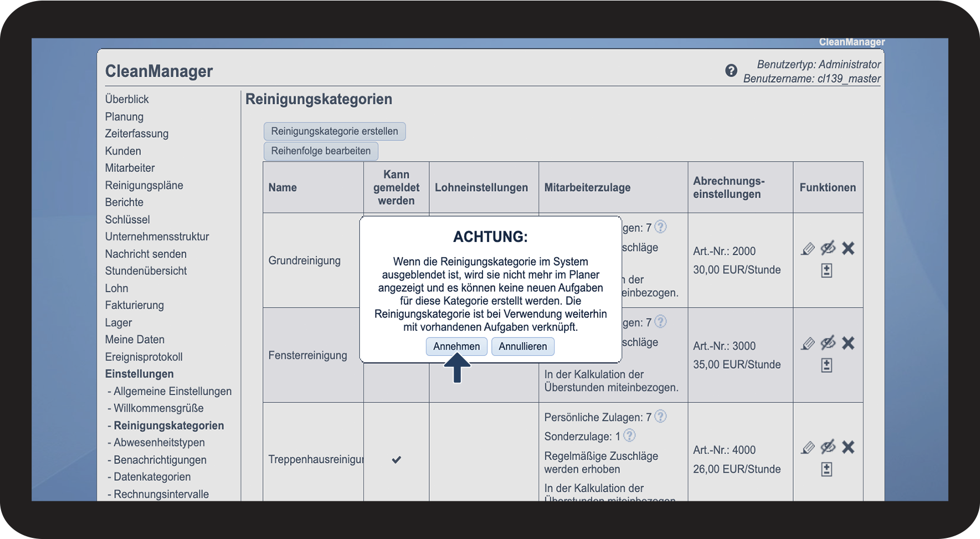Hide the Treppenhausreinigung category via eye icon

[828, 446]
